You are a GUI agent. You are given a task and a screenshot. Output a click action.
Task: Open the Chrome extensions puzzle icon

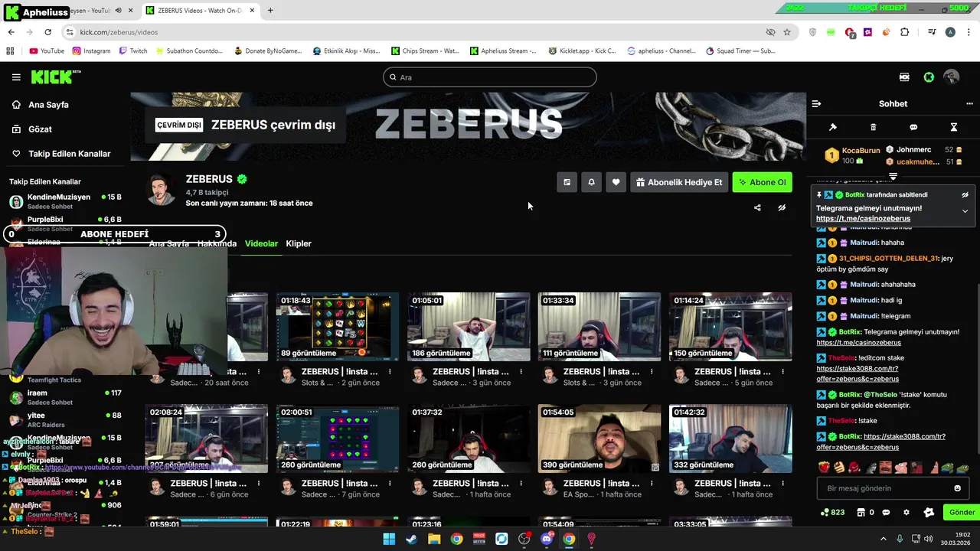pyautogui.click(x=905, y=32)
